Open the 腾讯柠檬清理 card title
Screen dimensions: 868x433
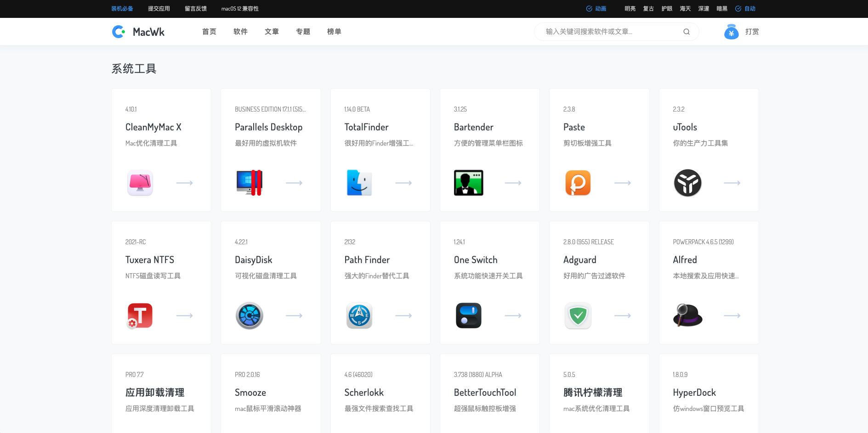(x=593, y=393)
